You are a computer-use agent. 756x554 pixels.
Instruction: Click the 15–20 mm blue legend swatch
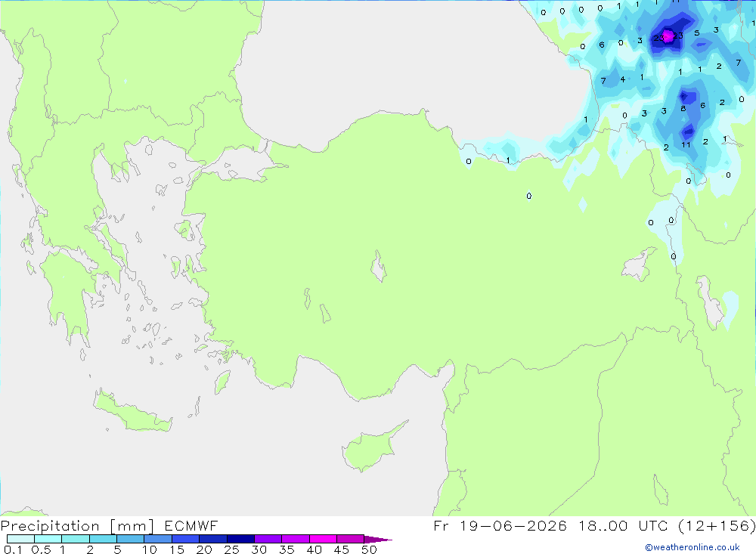pos(185,539)
